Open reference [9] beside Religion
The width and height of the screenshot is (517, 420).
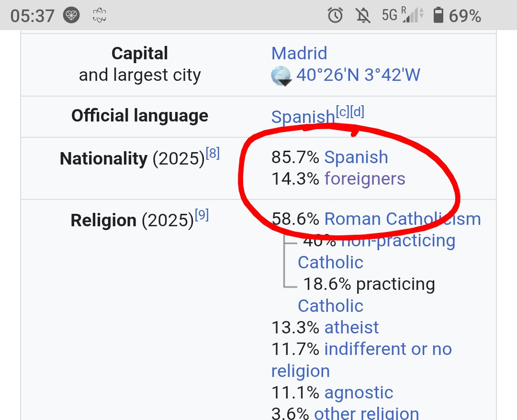(x=202, y=215)
